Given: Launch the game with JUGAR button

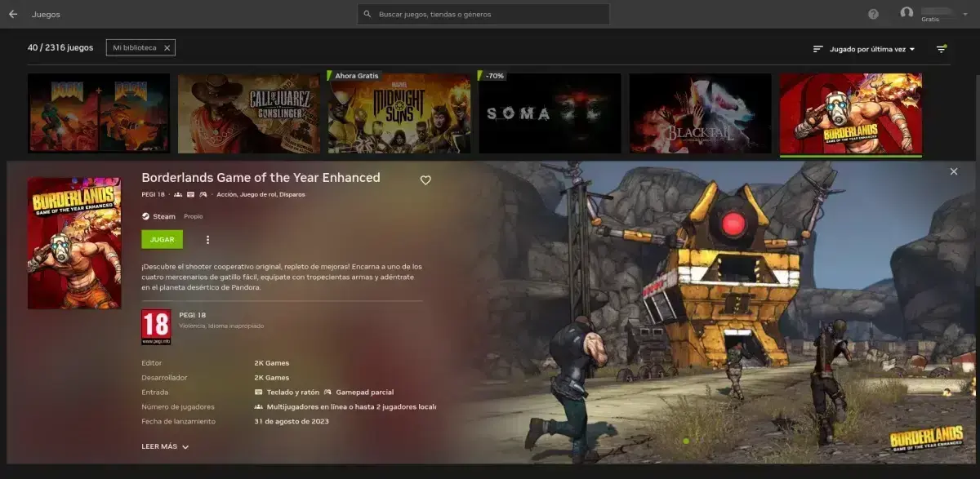Looking at the screenshot, I should pos(163,239).
